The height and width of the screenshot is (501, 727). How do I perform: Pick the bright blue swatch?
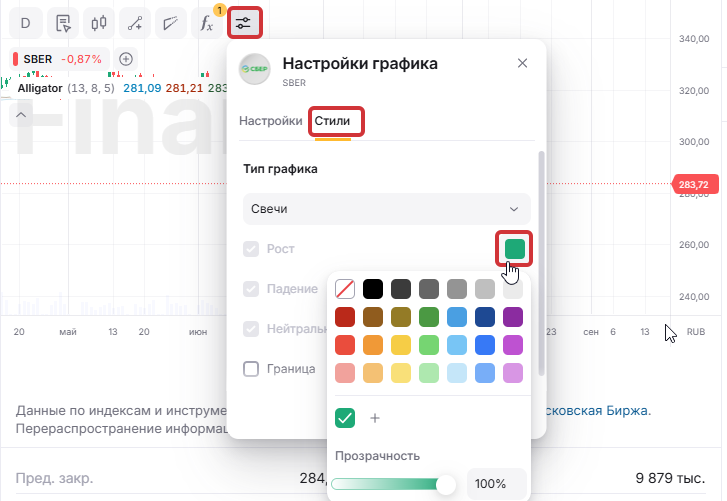pos(485,345)
